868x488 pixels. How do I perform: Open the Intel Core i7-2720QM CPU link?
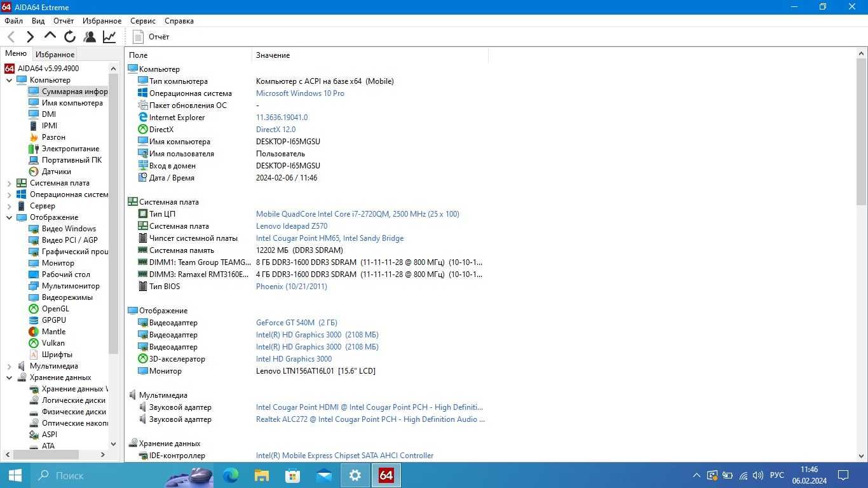357,214
